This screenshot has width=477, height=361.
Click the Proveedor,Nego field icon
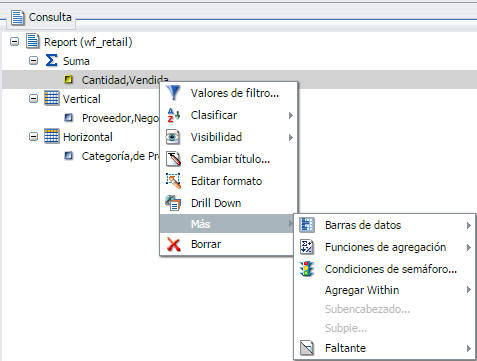coord(68,117)
